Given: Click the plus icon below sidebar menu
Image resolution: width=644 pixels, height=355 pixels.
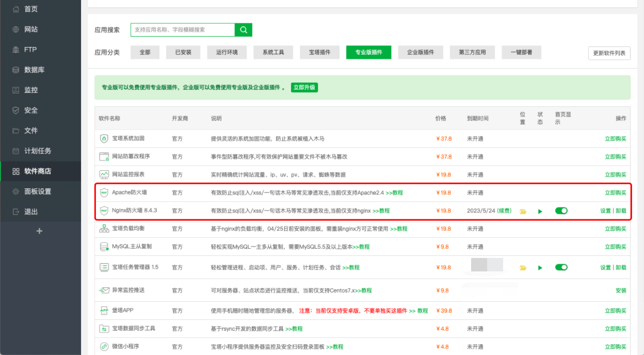Looking at the screenshot, I should pyautogui.click(x=39, y=231).
